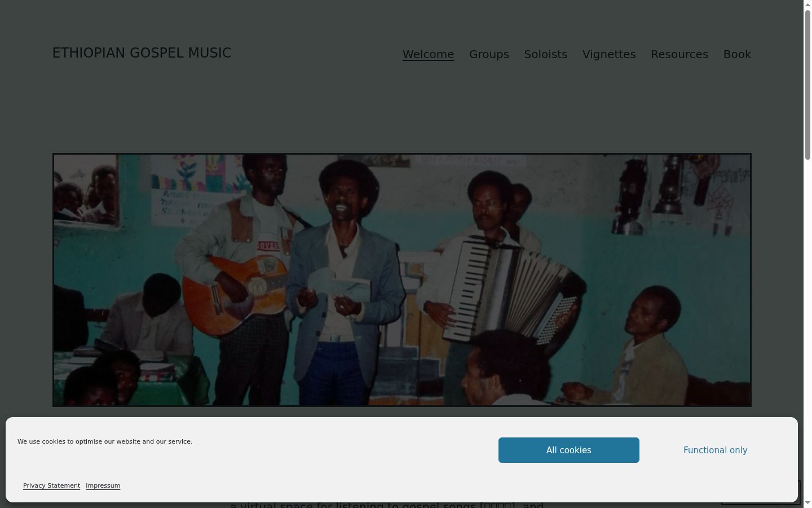
Task: Click the scrollbar down arrow
Action: coord(807,503)
